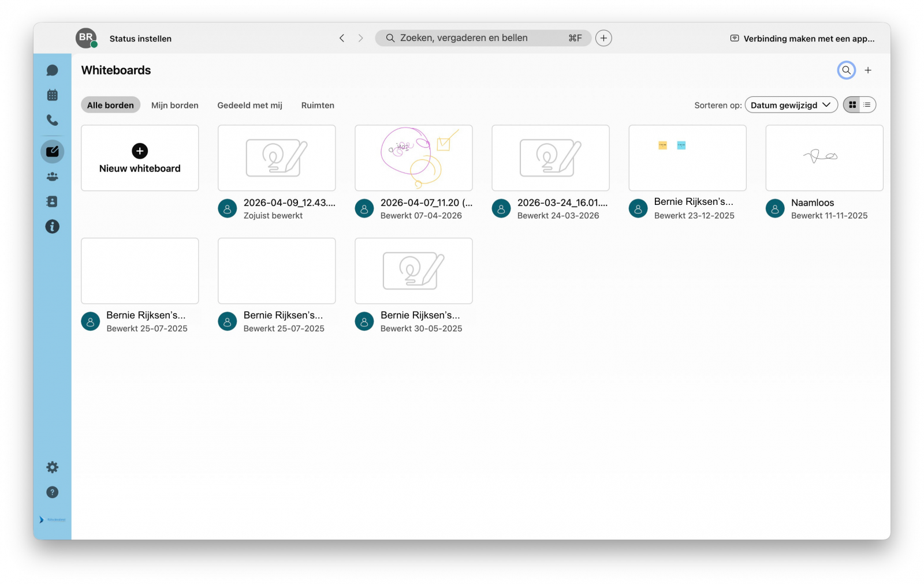Set your status via Status instellen

pos(140,39)
